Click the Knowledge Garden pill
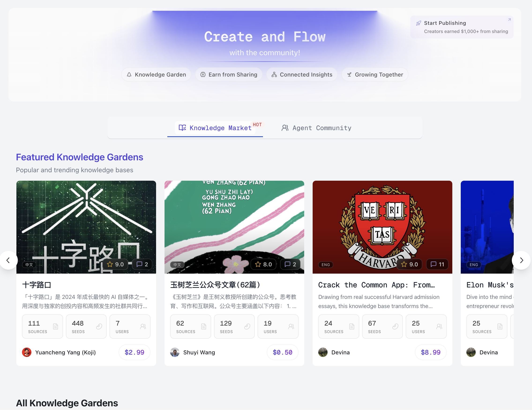This screenshot has height=411, width=532. point(156,75)
